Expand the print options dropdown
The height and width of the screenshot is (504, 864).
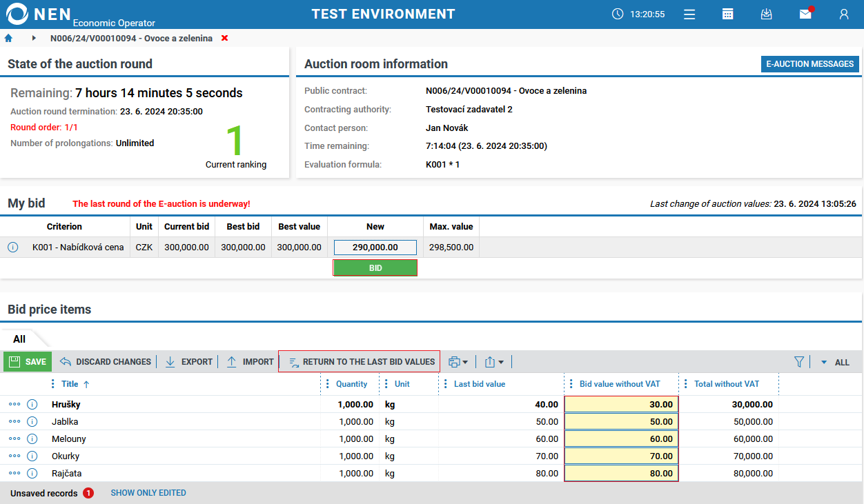coord(458,361)
